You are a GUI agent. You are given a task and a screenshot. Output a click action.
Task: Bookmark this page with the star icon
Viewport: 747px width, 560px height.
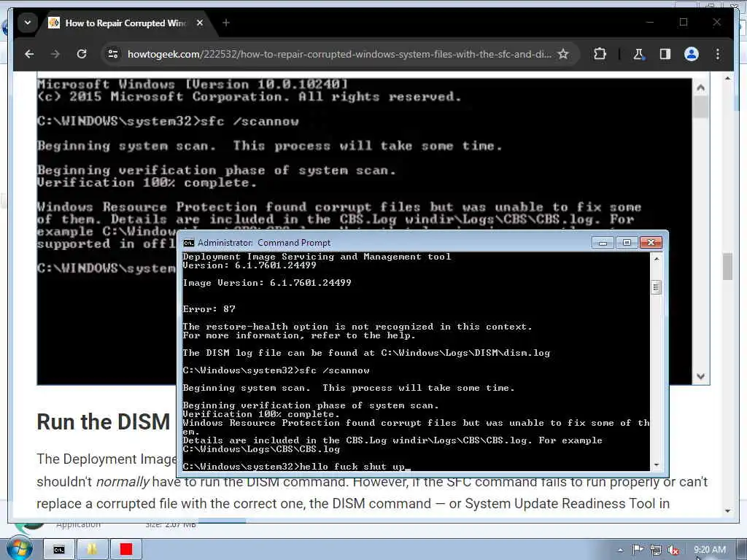(563, 54)
